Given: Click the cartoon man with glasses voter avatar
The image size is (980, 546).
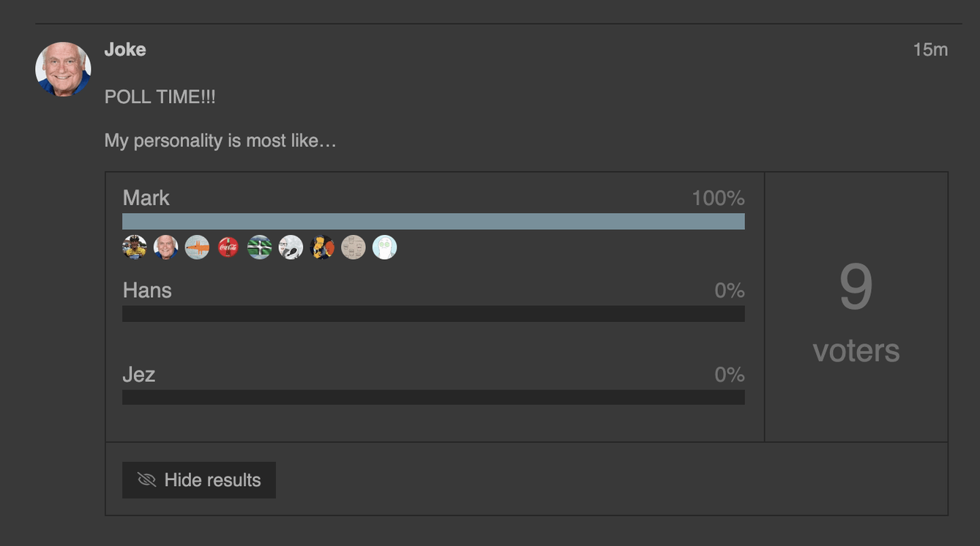Looking at the screenshot, I should tap(322, 247).
